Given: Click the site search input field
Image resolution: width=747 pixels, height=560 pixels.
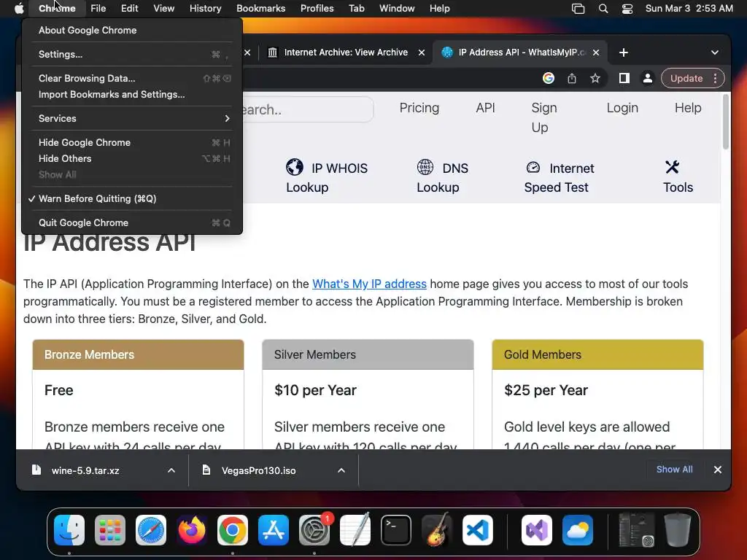Looking at the screenshot, I should click(x=308, y=109).
